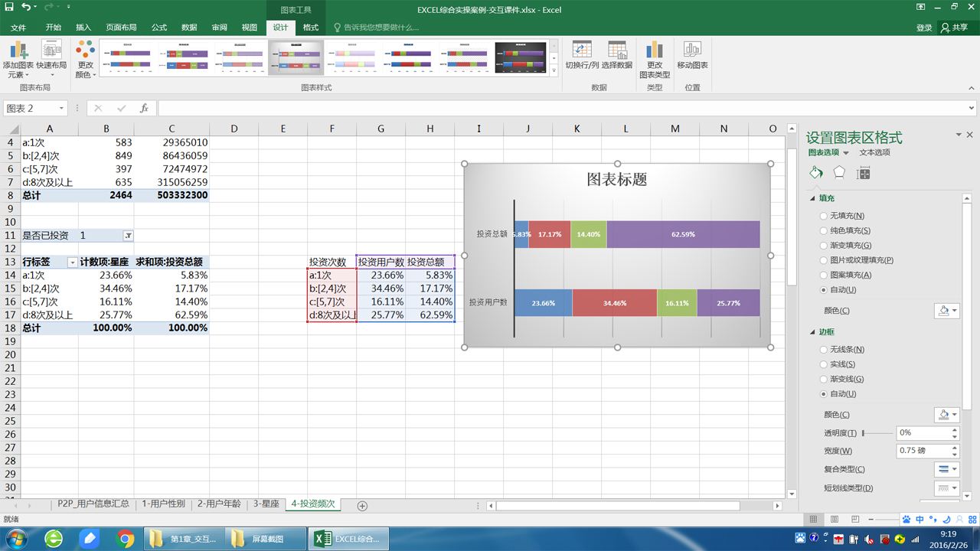Click the Save icon in quick access toolbar

9,7
